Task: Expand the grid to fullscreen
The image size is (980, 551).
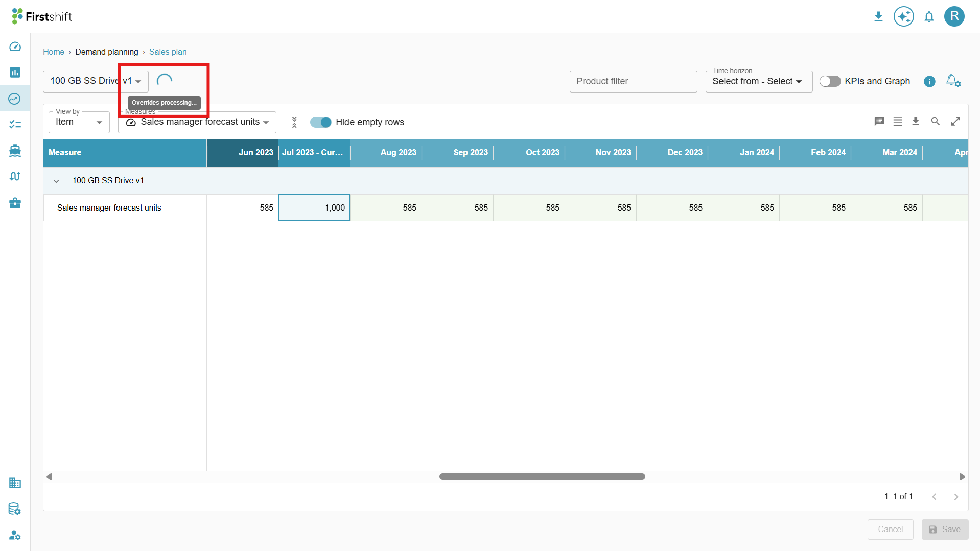Action: coord(955,121)
